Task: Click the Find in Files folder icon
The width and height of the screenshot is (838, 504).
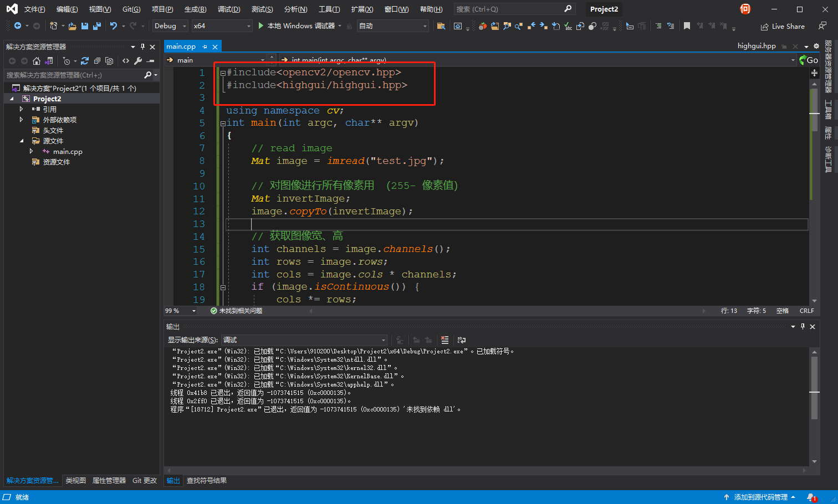Action: coord(441,26)
